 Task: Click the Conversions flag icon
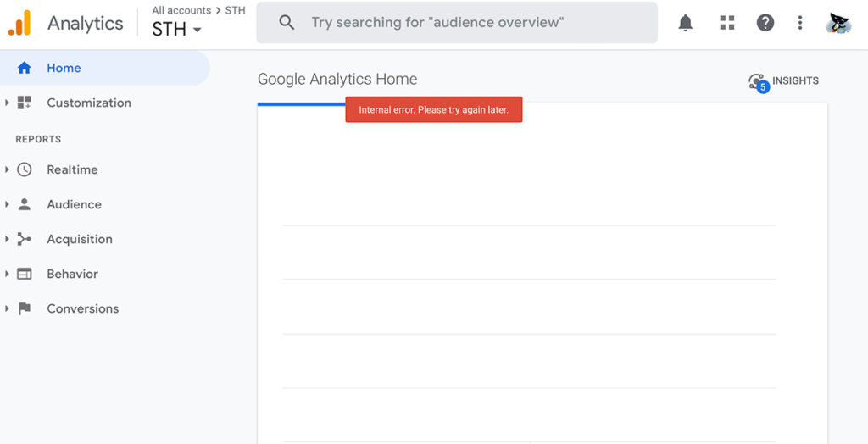[25, 308]
